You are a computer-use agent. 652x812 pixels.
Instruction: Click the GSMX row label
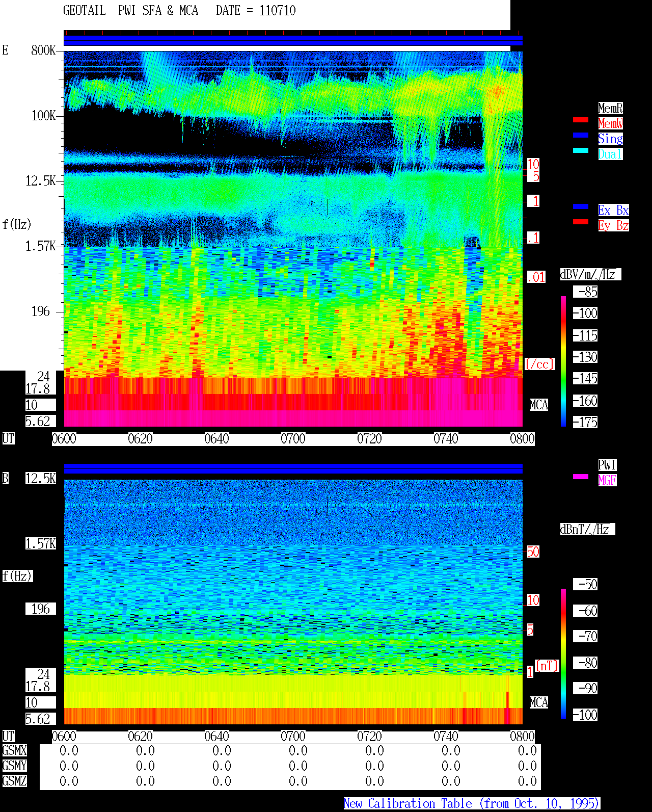[x=15, y=750]
